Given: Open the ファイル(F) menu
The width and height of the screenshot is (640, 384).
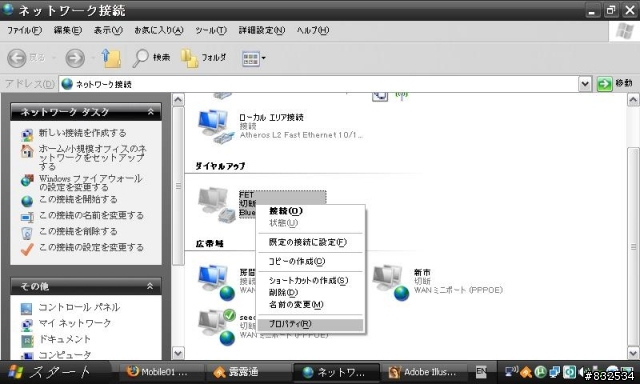Looking at the screenshot, I should coord(24,30).
